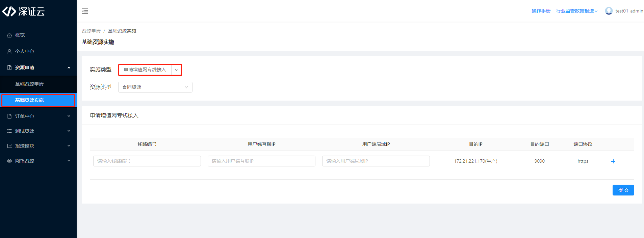
Task: Open the 操作手册 link
Action: (541, 11)
